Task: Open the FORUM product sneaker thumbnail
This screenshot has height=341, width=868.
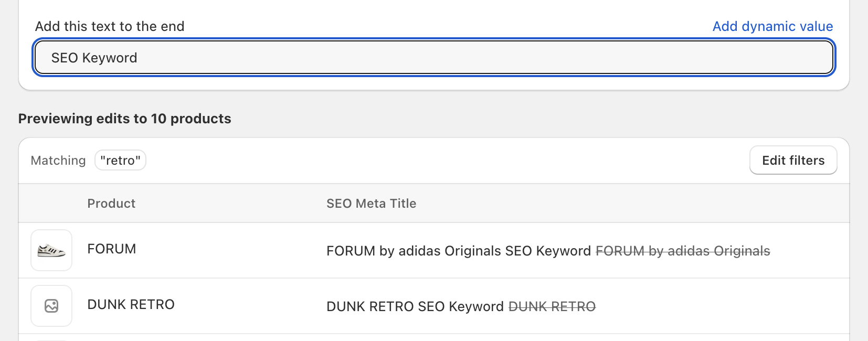Action: click(x=51, y=250)
